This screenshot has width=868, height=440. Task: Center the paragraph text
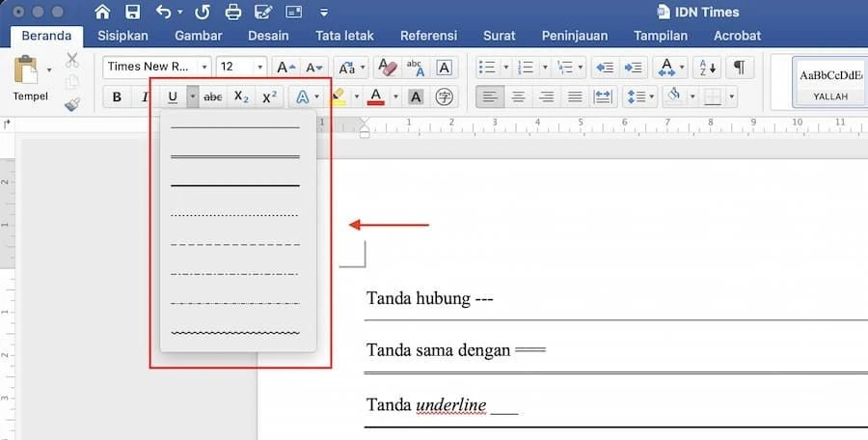point(518,97)
